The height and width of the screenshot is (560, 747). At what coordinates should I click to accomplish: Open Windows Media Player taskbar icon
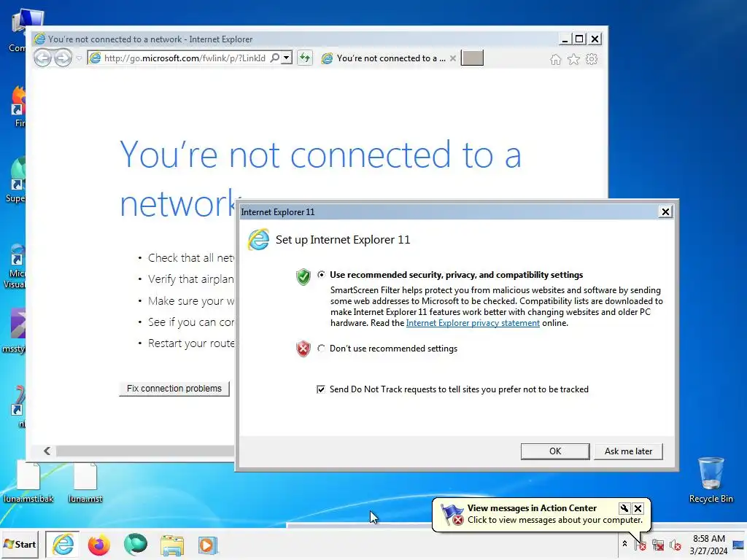tap(208, 545)
